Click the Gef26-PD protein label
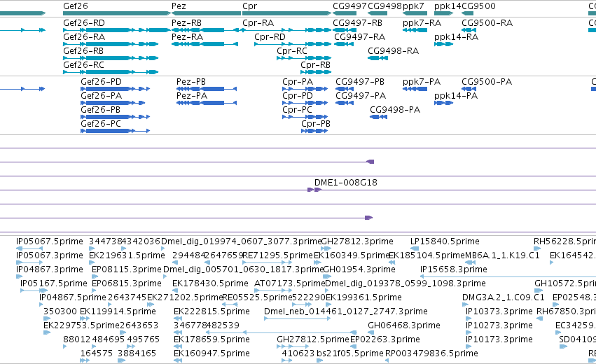This screenshot has width=596, height=364. (x=101, y=82)
